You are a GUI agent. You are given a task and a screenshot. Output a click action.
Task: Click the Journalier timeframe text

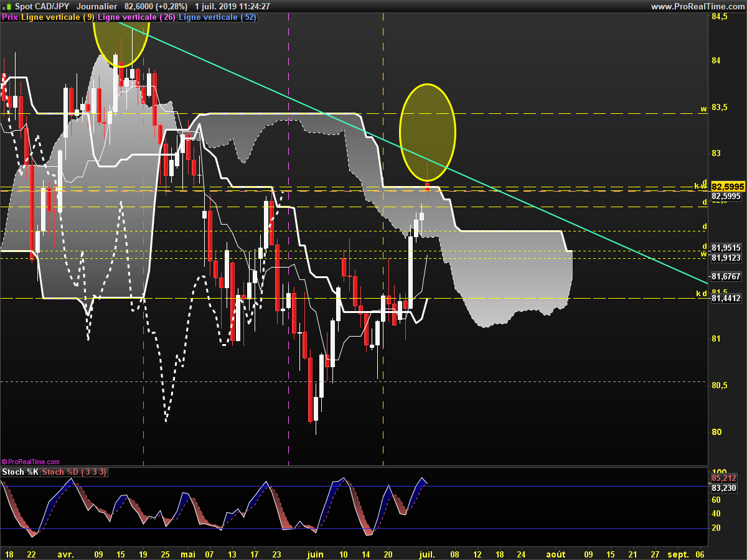click(96, 6)
